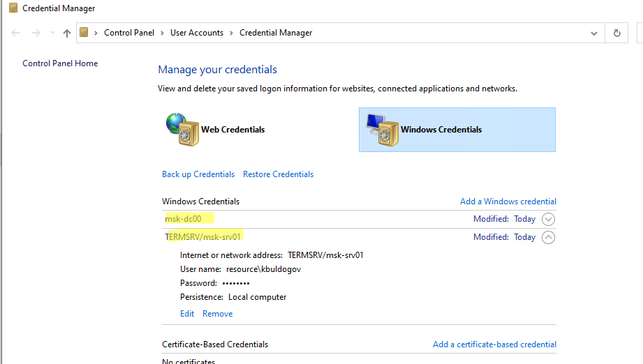Click Add a Windows credential
Image resolution: width=643 pixels, height=364 pixels.
pos(508,202)
